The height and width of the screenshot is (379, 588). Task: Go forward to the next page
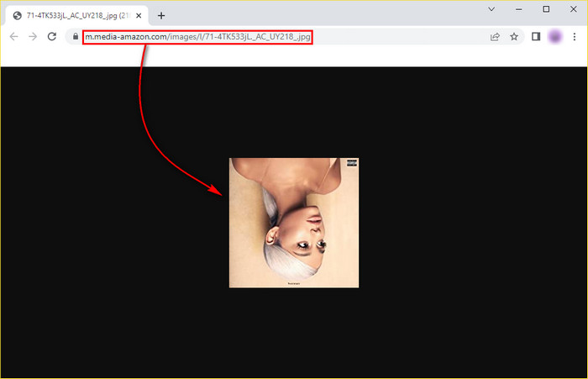pyautogui.click(x=33, y=36)
